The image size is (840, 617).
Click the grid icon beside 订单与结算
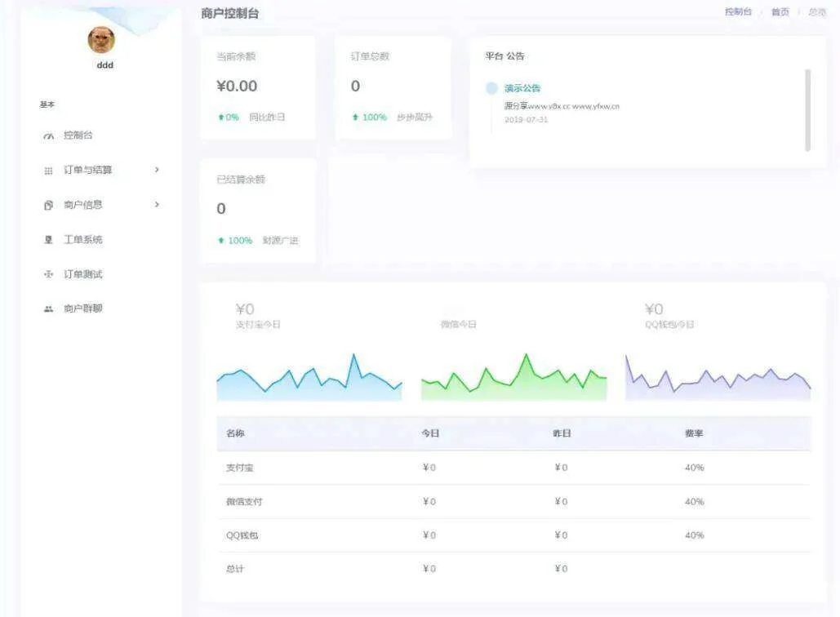48,171
